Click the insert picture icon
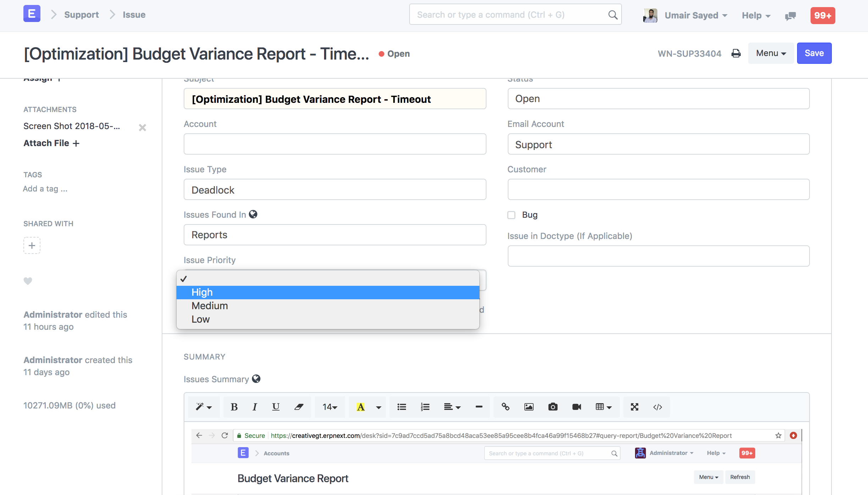868x495 pixels. 529,407
